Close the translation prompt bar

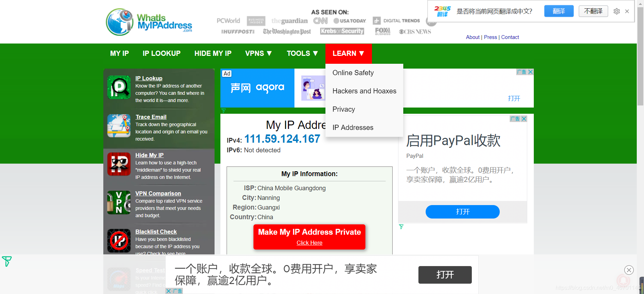[x=627, y=11]
